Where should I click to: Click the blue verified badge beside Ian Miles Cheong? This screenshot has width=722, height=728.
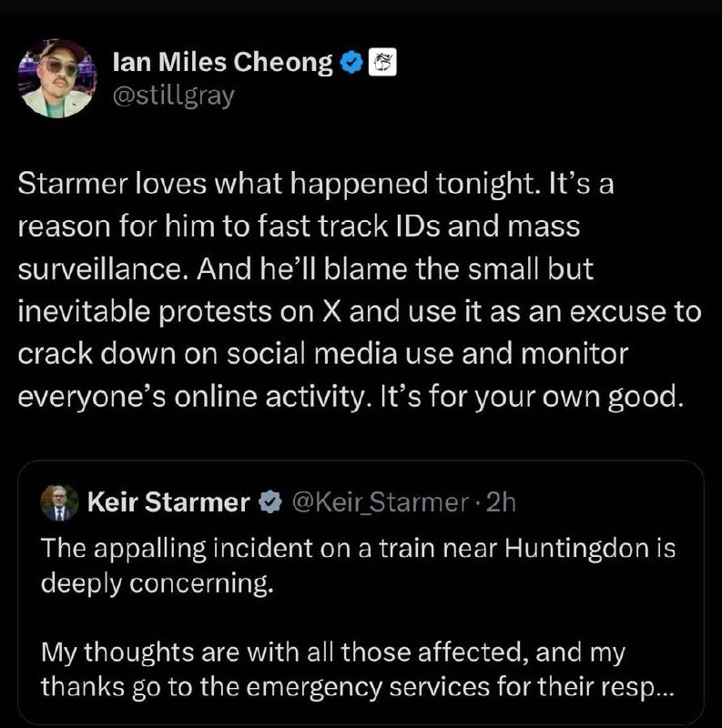351,63
